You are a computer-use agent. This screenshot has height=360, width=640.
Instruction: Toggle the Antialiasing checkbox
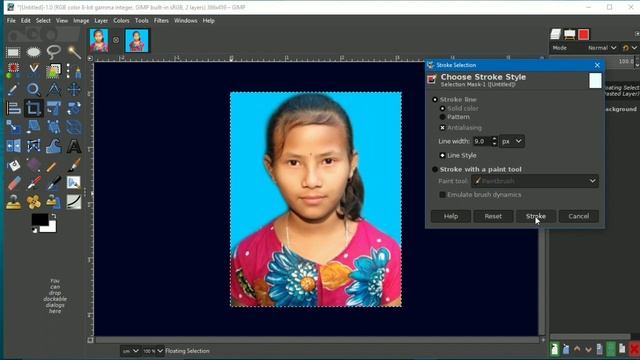(x=442, y=128)
